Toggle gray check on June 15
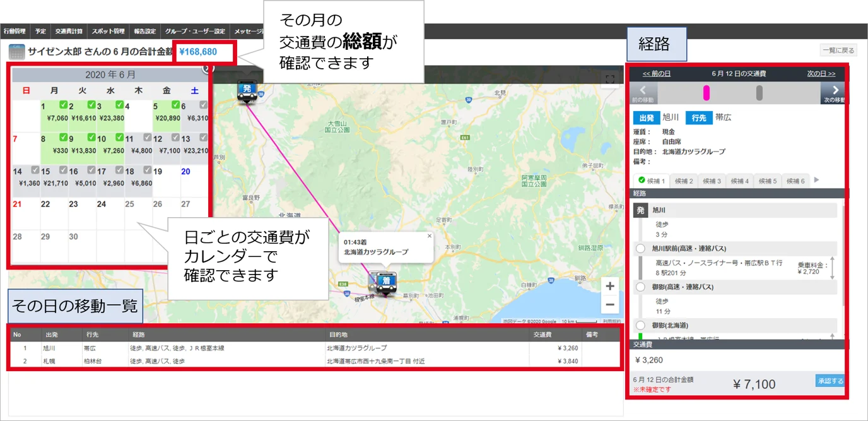This screenshot has height=421, width=868. [63, 170]
